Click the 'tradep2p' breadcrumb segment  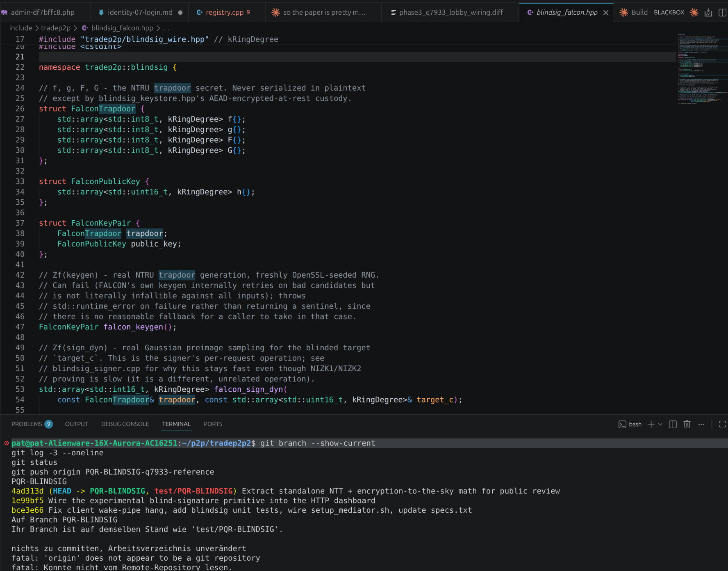(56, 28)
